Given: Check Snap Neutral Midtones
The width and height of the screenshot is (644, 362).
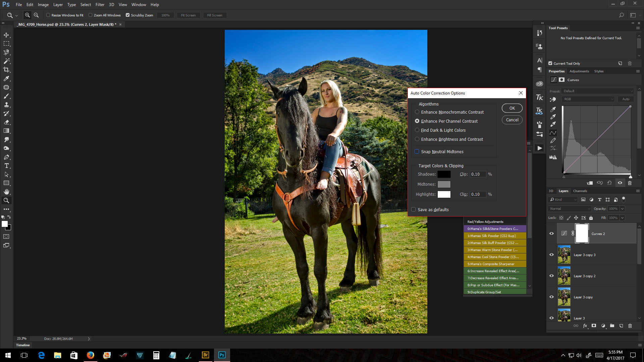Looking at the screenshot, I should (x=417, y=152).
